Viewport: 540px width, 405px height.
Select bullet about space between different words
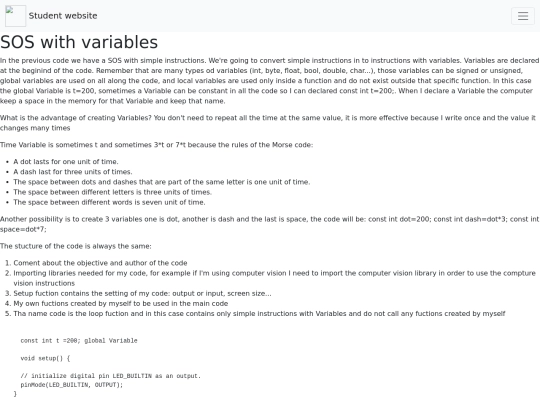[109, 202]
